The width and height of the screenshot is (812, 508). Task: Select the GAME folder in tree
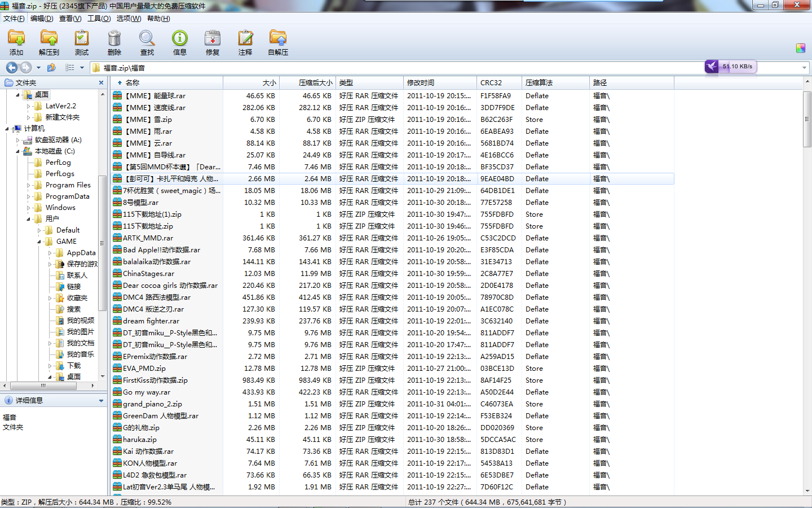67,242
